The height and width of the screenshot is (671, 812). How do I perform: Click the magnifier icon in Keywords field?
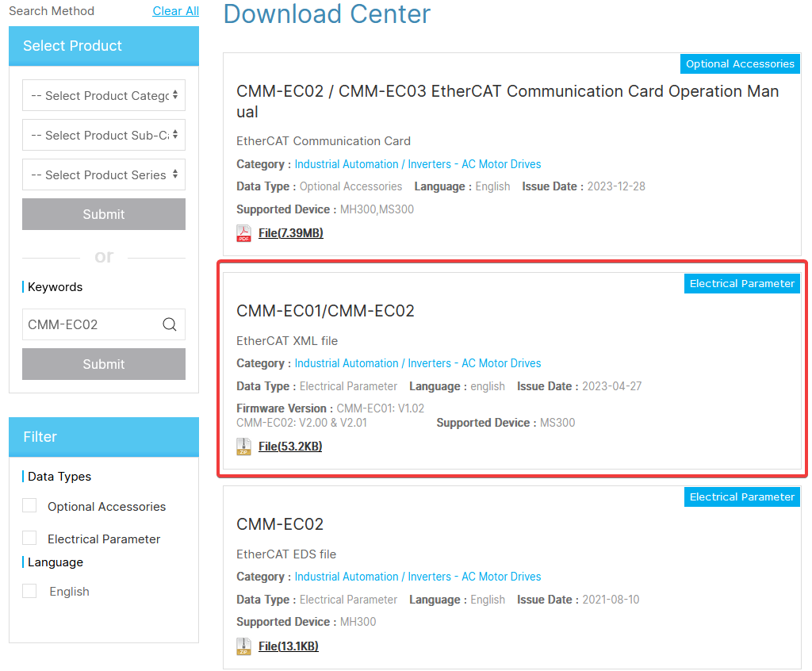click(169, 324)
